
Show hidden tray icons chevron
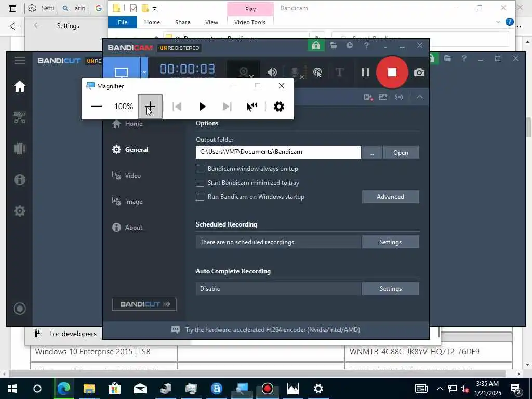click(x=440, y=389)
